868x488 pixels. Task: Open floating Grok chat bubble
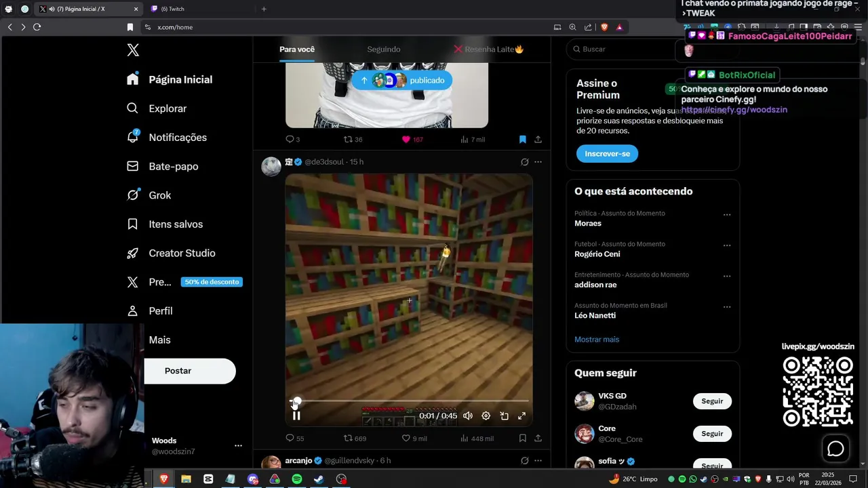835,449
